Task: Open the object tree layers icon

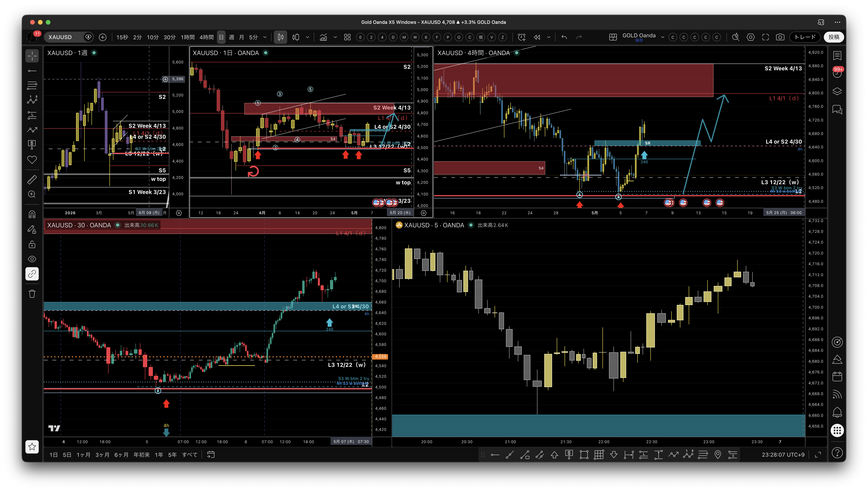Action: [837, 92]
